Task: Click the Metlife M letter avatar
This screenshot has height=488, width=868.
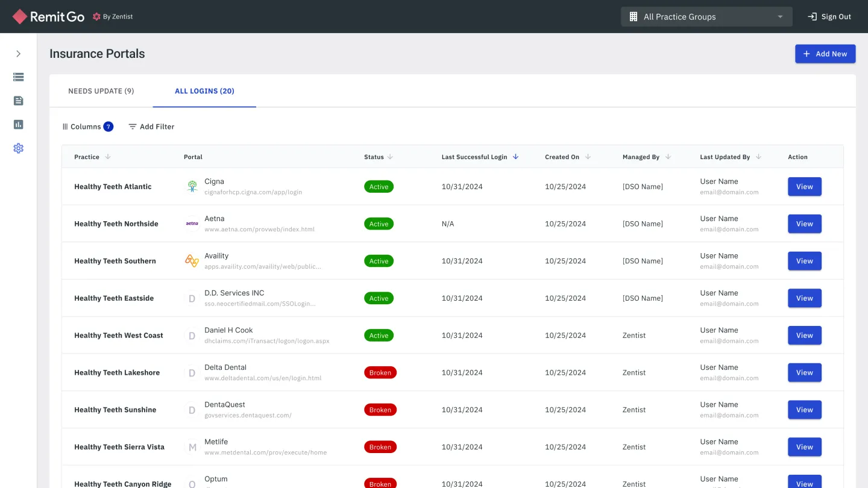Action: click(192, 447)
